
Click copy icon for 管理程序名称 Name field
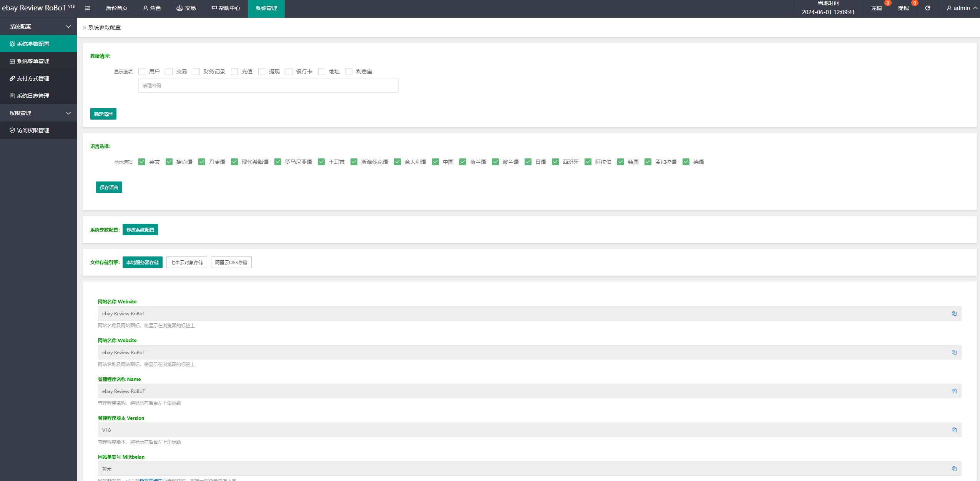pos(954,391)
